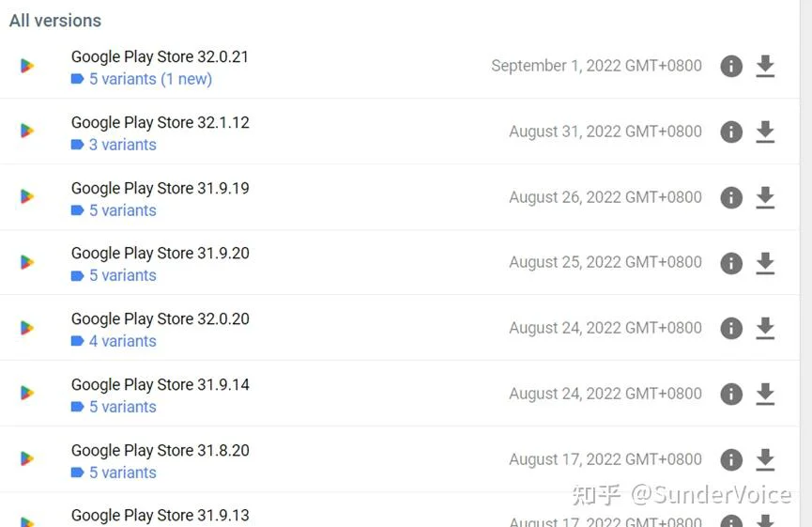Open '4 variants' under version 32.0.20
The width and height of the screenshot is (812, 527).
coord(114,341)
